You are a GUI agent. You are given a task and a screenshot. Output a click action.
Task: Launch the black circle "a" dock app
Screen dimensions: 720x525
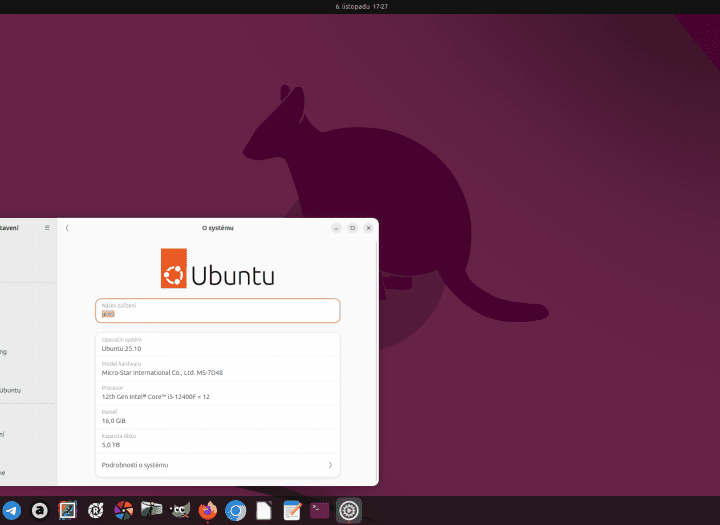pyautogui.click(x=39, y=510)
